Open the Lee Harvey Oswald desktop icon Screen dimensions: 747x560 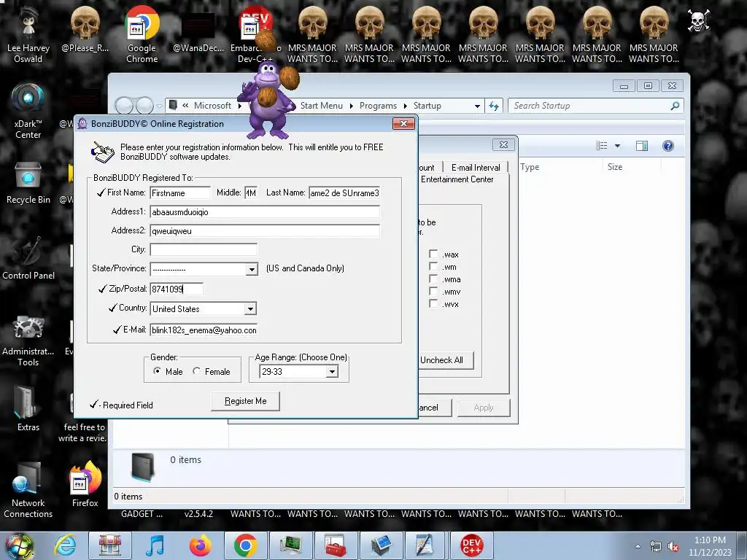pyautogui.click(x=28, y=34)
